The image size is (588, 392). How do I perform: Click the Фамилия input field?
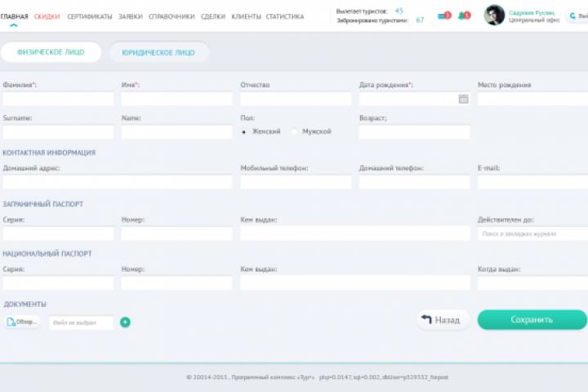(58, 99)
